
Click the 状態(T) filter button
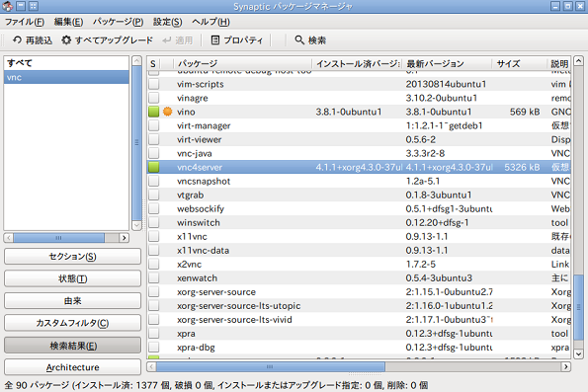73,278
